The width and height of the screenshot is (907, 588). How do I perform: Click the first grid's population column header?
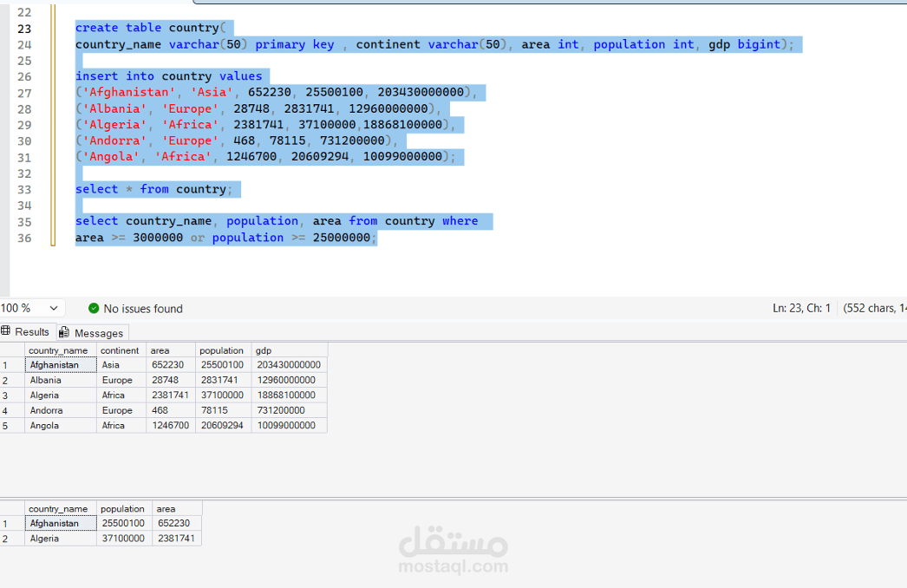point(223,350)
